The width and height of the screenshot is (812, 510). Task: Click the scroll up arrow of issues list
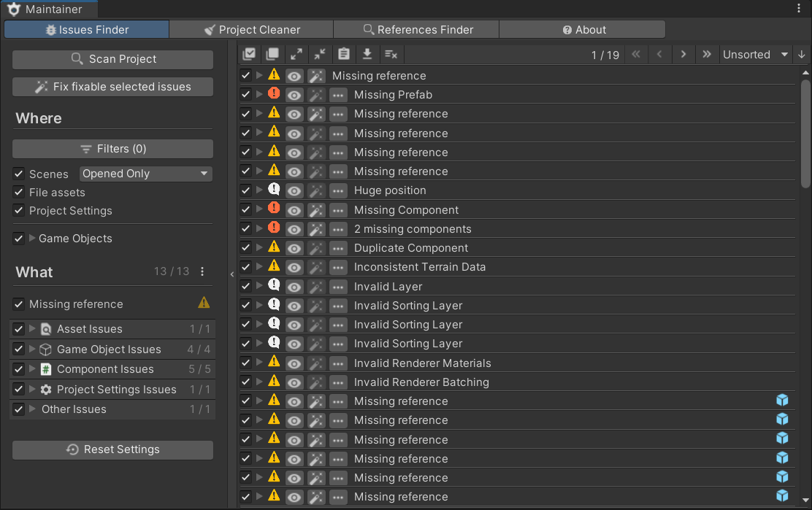(x=805, y=73)
